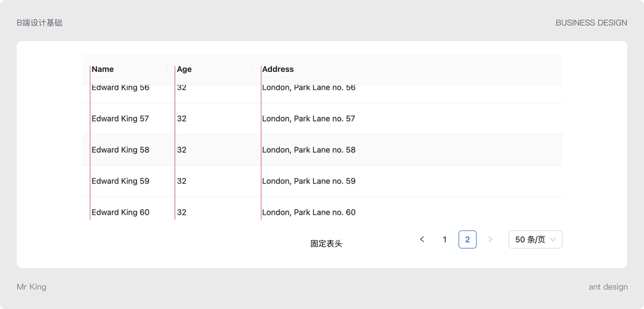Select page 2 in pagination
Viewport: 644px width, 309px height.
pos(467,239)
